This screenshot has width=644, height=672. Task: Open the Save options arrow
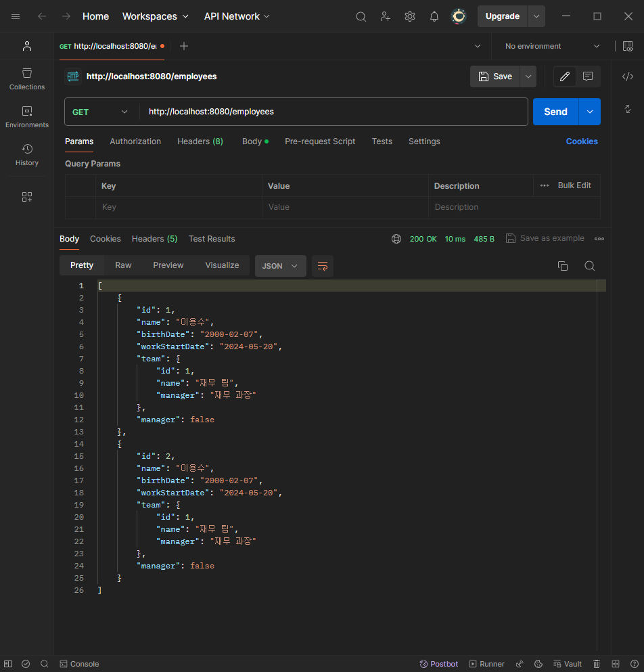click(528, 76)
